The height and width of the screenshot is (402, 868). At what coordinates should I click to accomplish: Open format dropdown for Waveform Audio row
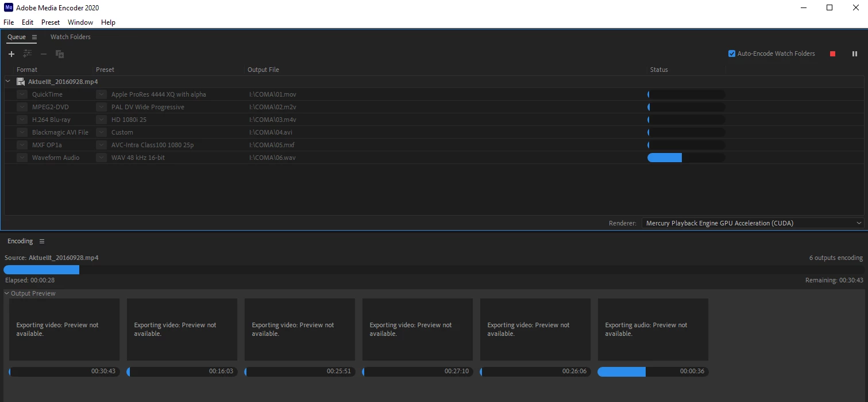(22, 158)
